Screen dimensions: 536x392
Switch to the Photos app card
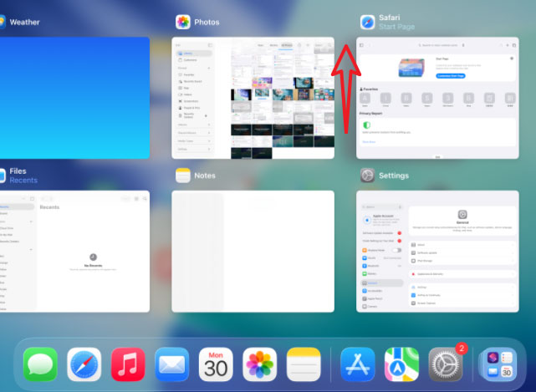pos(253,98)
